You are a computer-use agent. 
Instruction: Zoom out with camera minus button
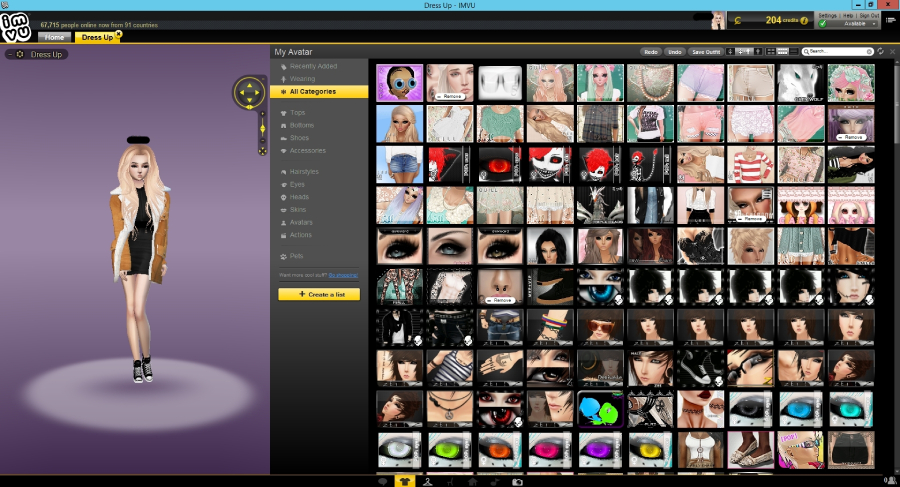click(262, 140)
